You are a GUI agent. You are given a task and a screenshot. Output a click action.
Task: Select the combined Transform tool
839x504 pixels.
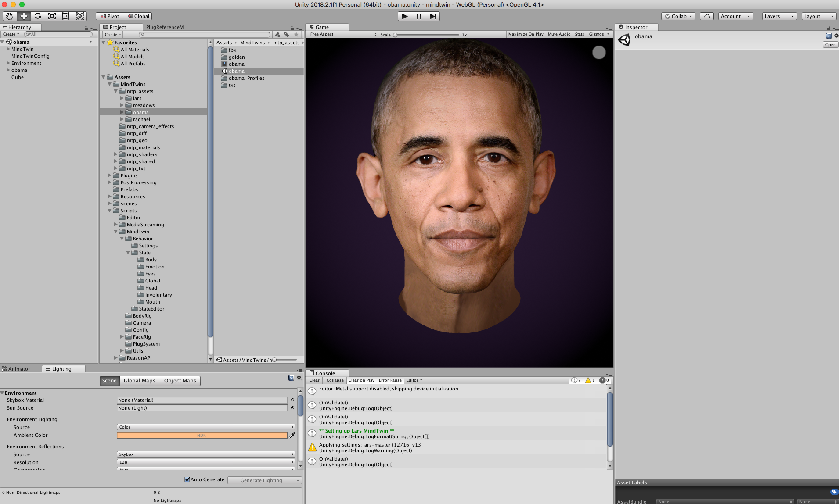point(80,16)
